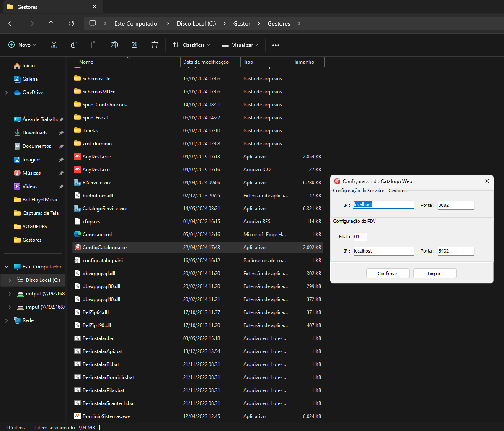Viewport: 504px width, 431px height.
Task: Click the Rename icon in toolbar
Action: pos(114,45)
